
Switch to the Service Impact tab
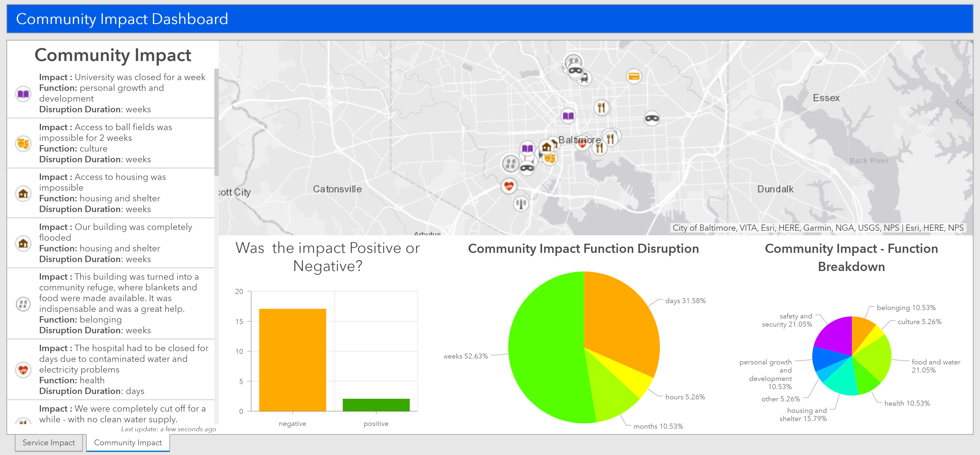coord(49,442)
